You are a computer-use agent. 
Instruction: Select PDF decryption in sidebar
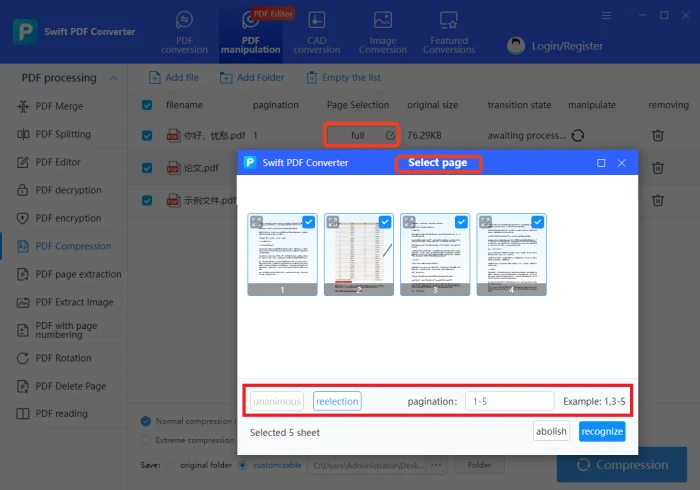tap(63, 190)
